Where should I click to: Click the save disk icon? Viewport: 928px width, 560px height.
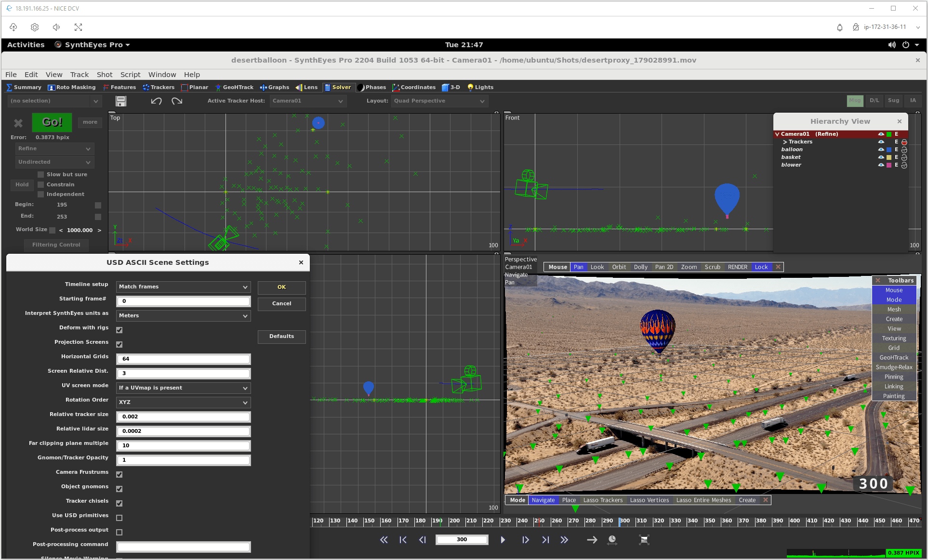pos(121,101)
